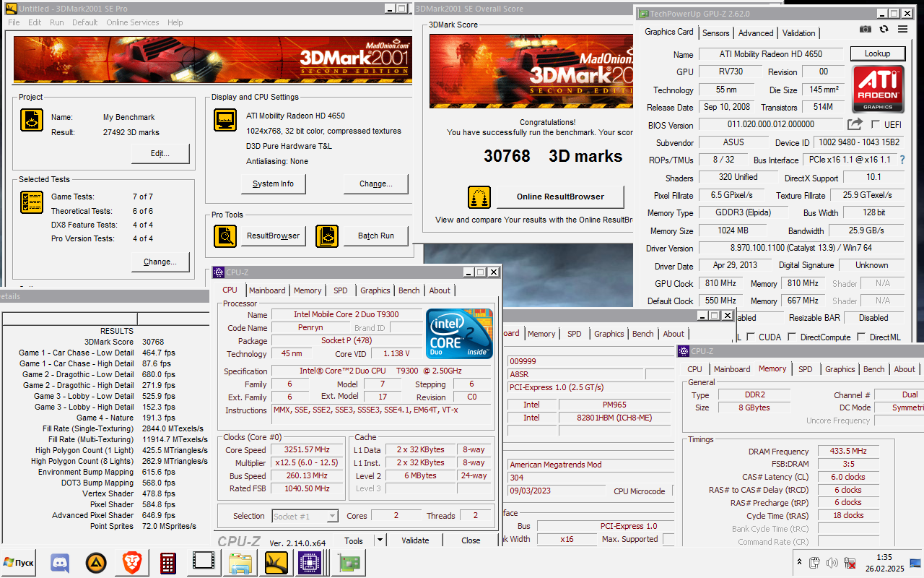The width and height of the screenshot is (924, 578).
Task: Click the GPU-Z screenshot camera icon
Action: pos(866,29)
